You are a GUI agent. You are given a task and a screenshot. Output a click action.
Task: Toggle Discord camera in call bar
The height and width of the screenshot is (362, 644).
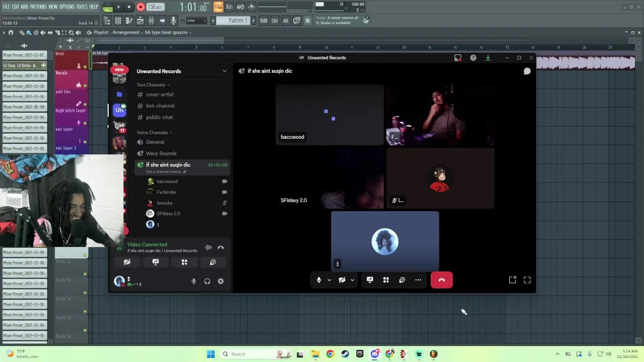point(342,280)
